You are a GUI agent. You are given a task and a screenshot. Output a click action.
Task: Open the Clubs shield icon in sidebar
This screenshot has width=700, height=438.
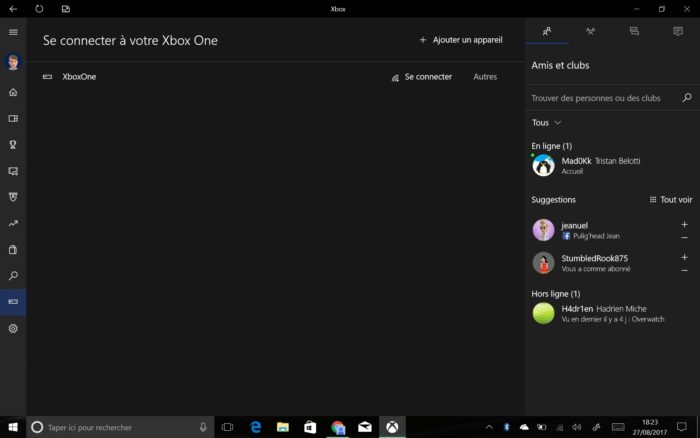tap(13, 197)
